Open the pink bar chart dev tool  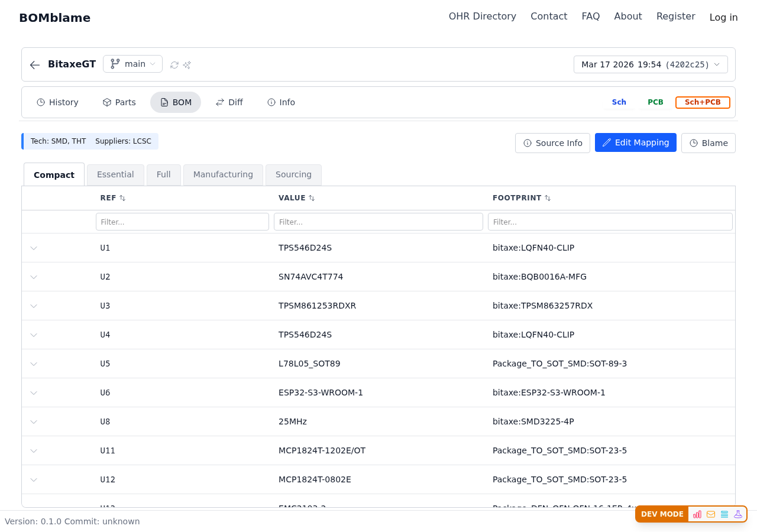pos(697,514)
